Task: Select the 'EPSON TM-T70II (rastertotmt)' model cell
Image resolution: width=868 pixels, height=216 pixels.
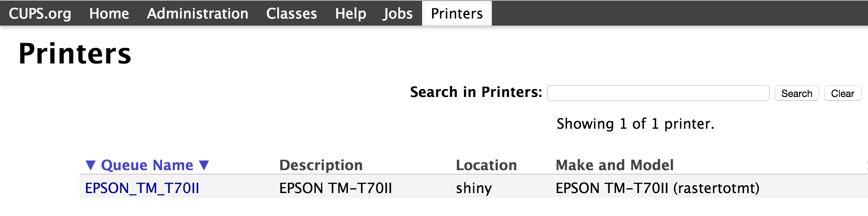Action: (x=657, y=188)
